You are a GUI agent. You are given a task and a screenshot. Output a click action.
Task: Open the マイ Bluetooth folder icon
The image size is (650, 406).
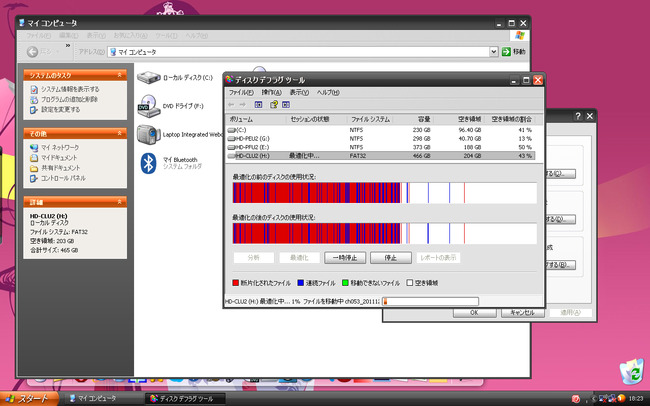(148, 163)
